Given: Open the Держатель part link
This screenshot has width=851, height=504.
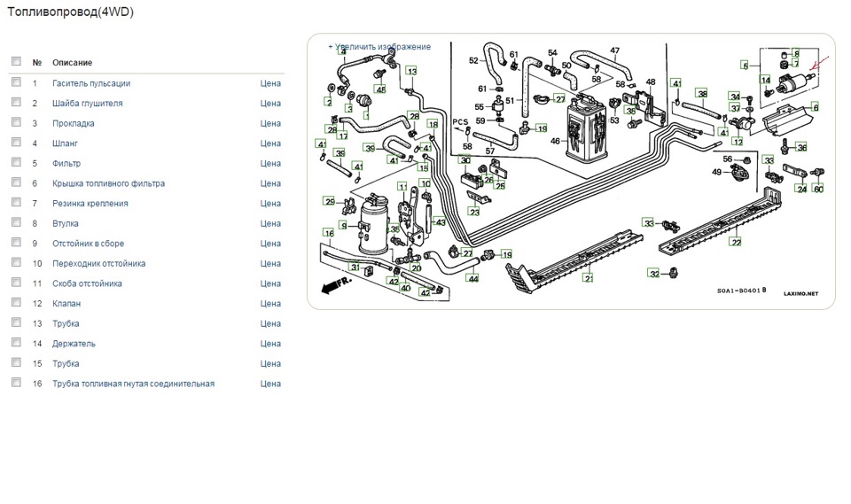Looking at the screenshot, I should pos(74,344).
